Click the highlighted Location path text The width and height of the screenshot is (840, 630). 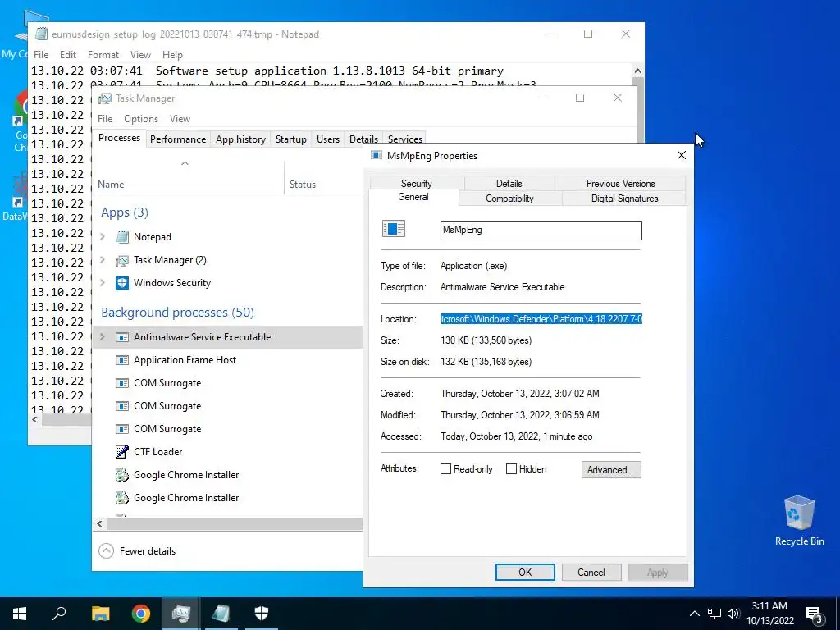click(541, 319)
